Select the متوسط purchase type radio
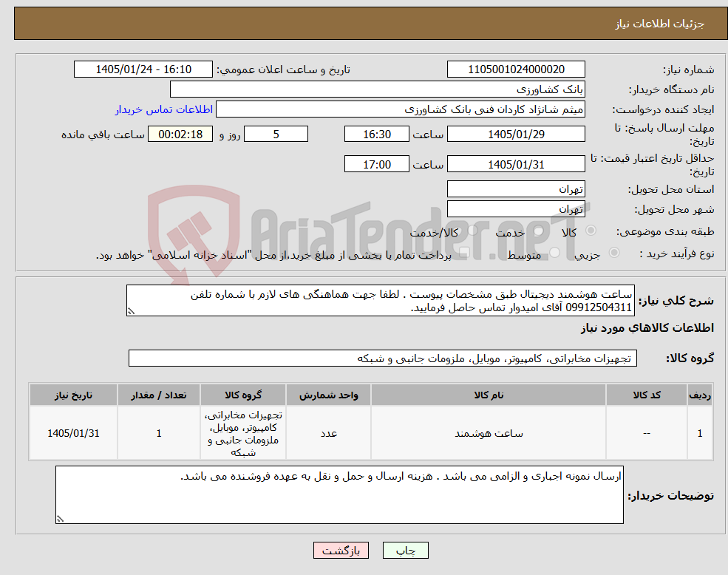The image size is (728, 575). pos(554,252)
